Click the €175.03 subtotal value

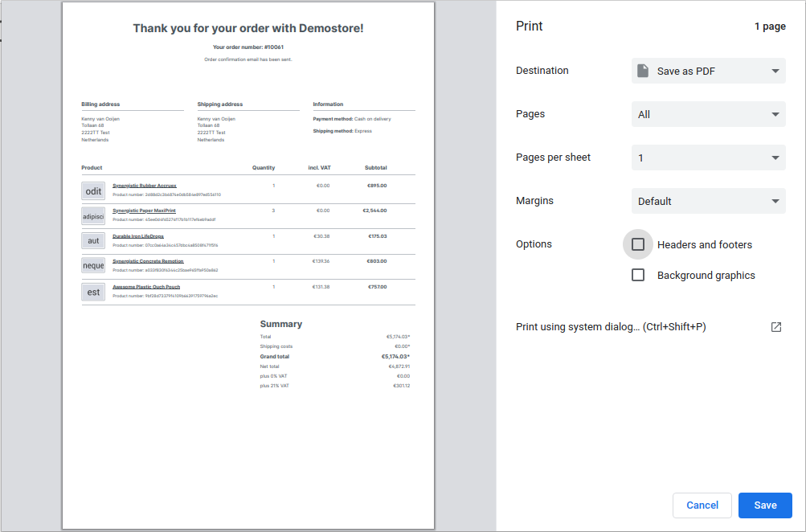(x=378, y=236)
